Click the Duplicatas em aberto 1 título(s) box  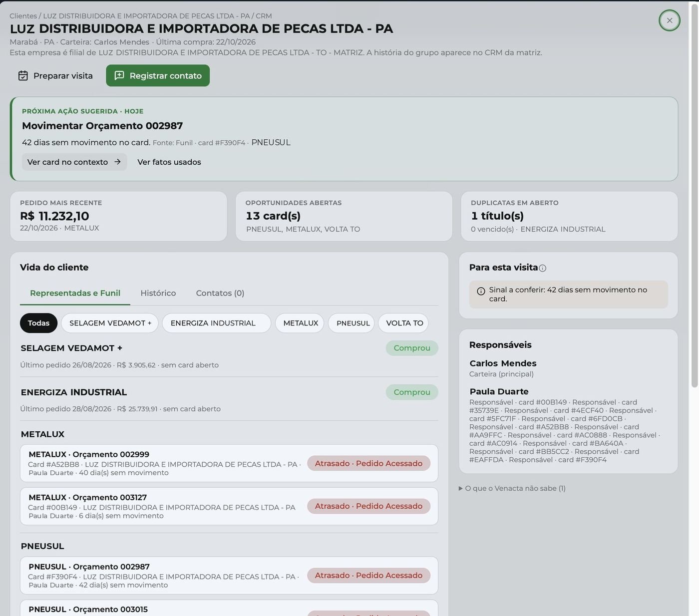569,216
